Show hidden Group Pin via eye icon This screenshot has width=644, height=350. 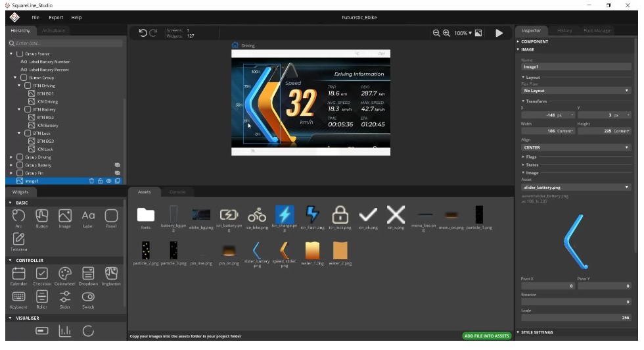tap(118, 173)
